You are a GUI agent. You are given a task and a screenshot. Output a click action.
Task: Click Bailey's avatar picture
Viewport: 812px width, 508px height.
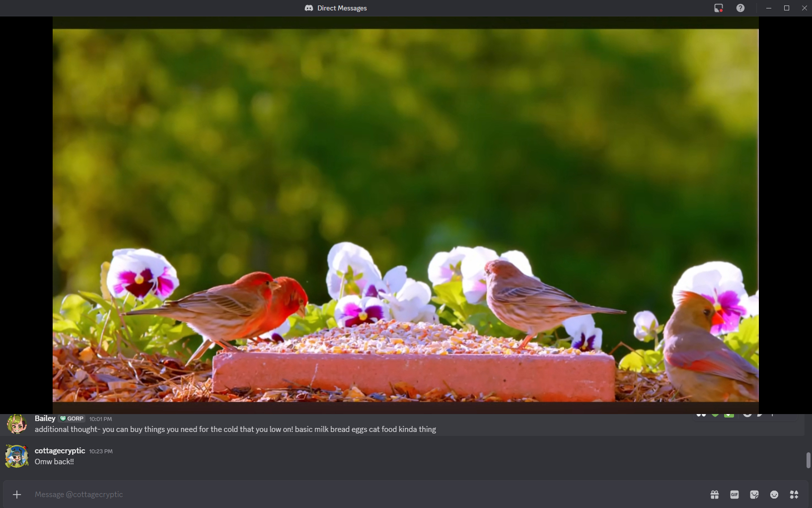(x=16, y=424)
